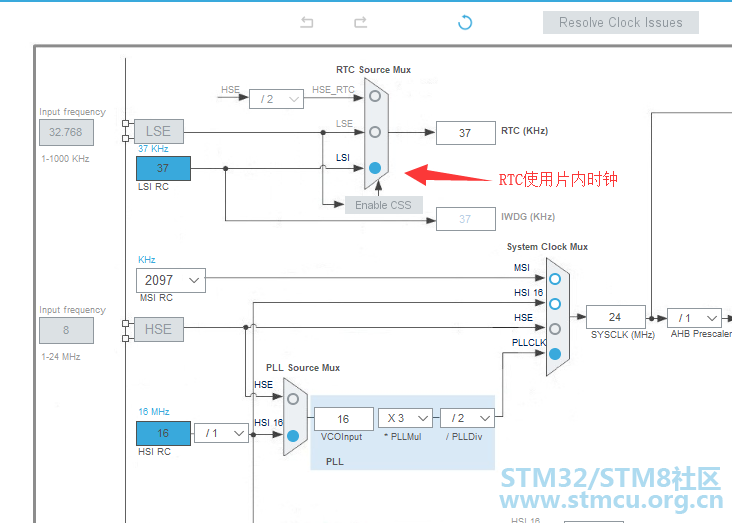Select LSE in RTC Source Mux
The height and width of the screenshot is (523, 732).
[x=375, y=132]
